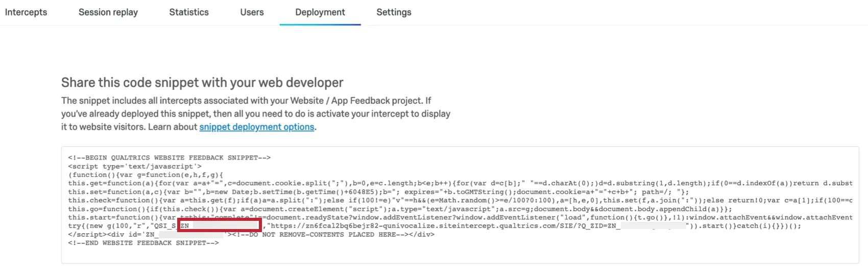Select the Users tab
Viewport: 868px width, 273px height.
click(252, 12)
